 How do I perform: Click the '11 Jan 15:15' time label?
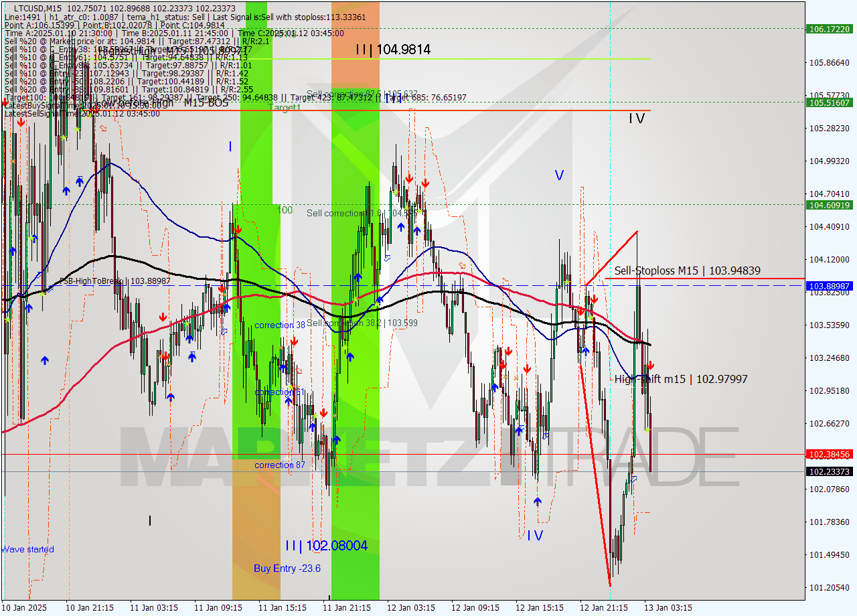pos(283,608)
